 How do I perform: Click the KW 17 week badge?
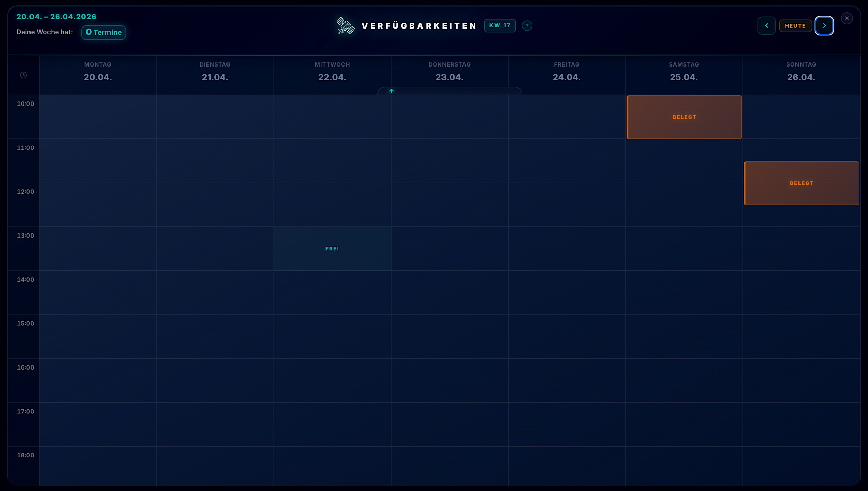500,25
